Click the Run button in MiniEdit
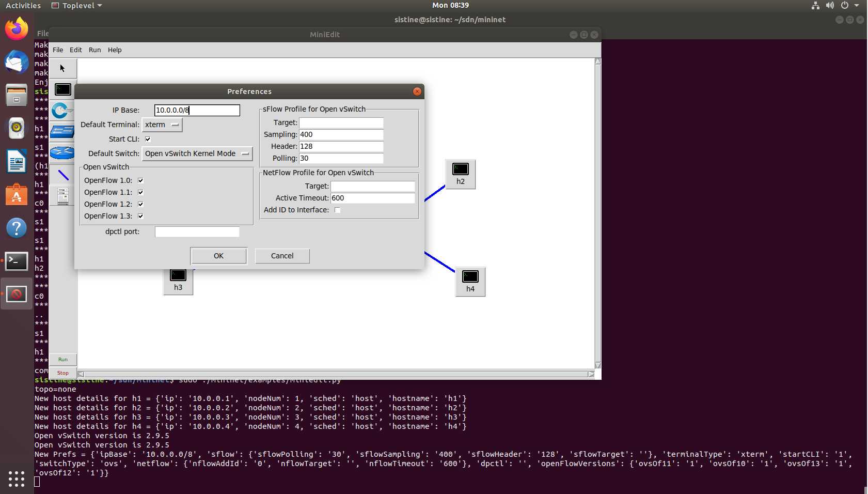This screenshot has height=494, width=868. (63, 359)
